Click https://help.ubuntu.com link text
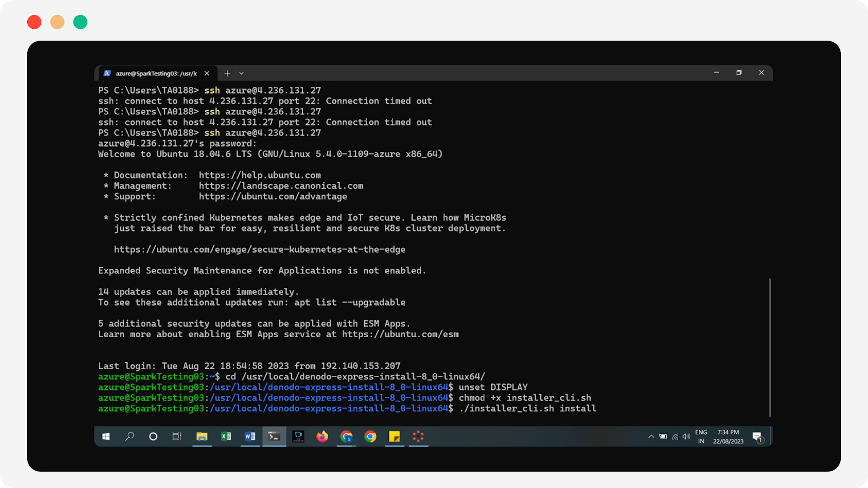The image size is (868, 488). click(x=260, y=175)
